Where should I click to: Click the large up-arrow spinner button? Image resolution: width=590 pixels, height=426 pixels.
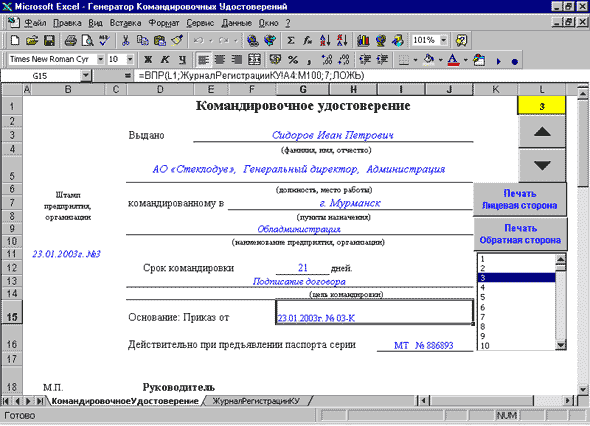(x=542, y=131)
